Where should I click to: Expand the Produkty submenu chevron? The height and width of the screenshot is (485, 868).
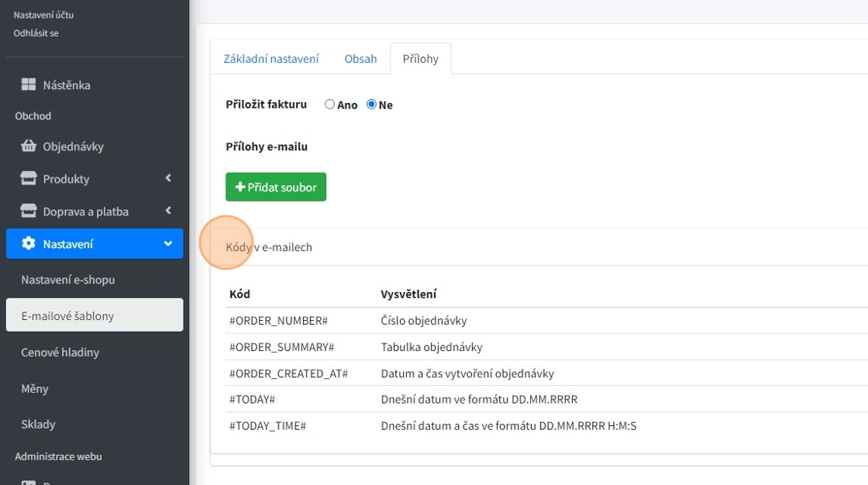pyautogui.click(x=168, y=178)
